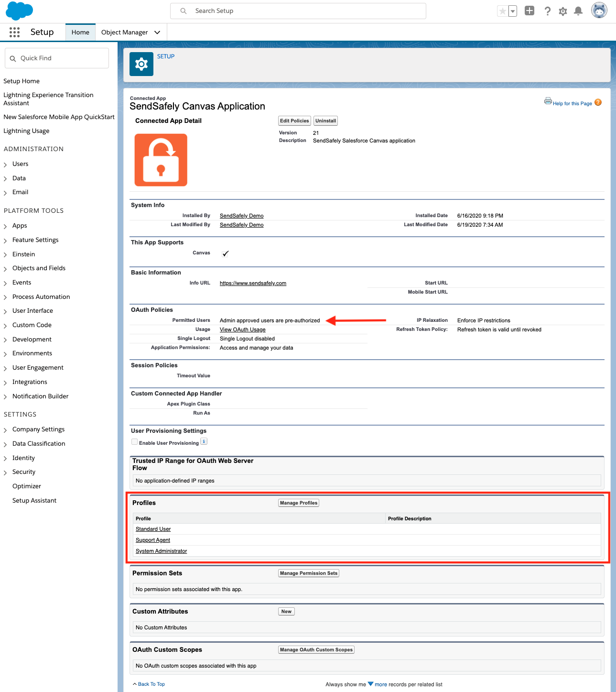Click the Quick Find magnifier icon
The width and height of the screenshot is (616, 692).
[13, 58]
